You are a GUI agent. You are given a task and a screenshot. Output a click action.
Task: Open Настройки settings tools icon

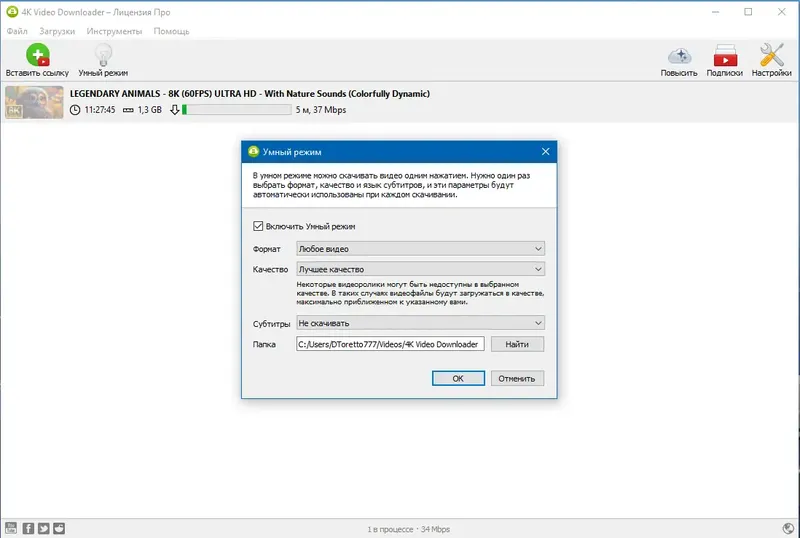click(771, 55)
